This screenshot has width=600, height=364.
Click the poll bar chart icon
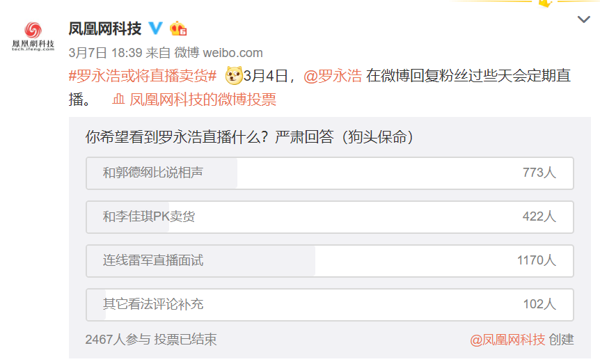[118, 100]
